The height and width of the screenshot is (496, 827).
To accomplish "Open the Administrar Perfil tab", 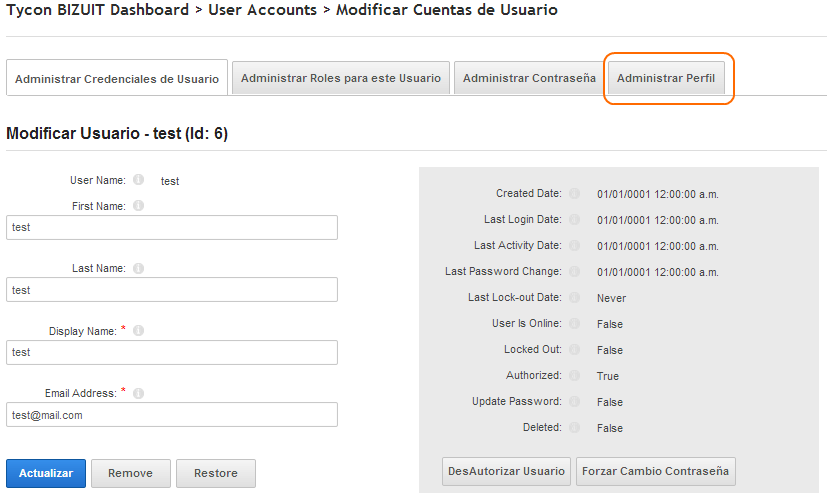I will 666,78.
